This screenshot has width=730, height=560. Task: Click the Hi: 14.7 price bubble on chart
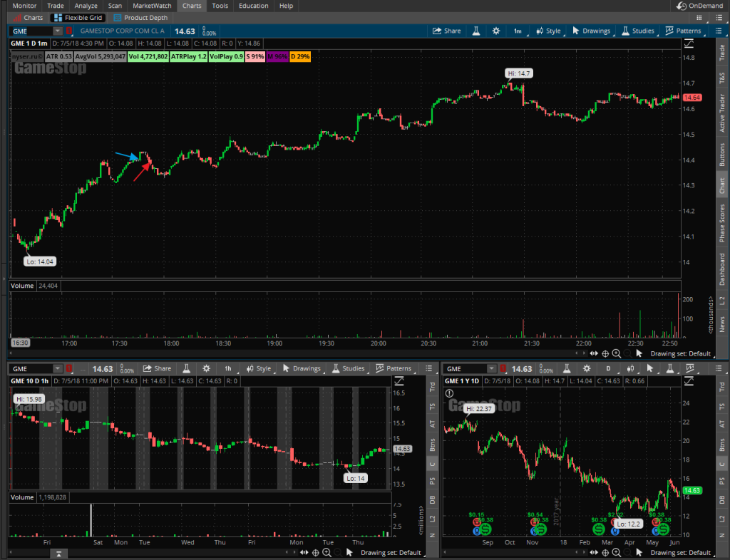tap(519, 73)
